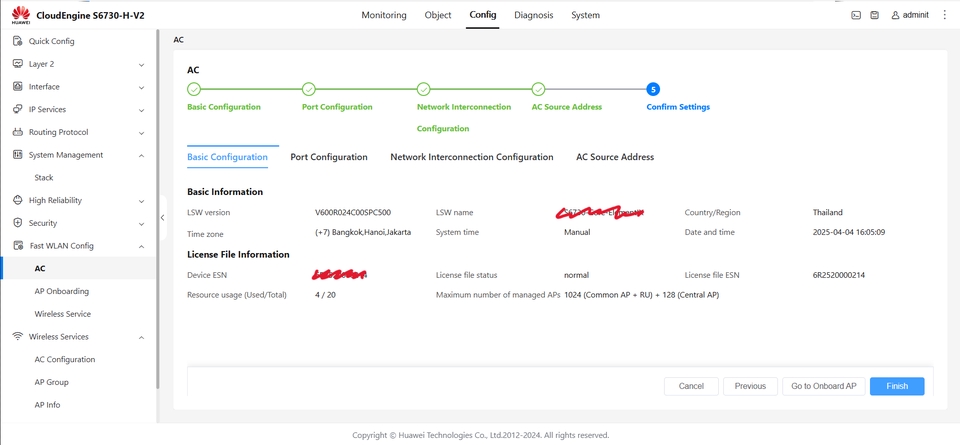This screenshot has width=960, height=445.
Task: Click the License file ESN value 6R2520000214
Action: tap(839, 275)
